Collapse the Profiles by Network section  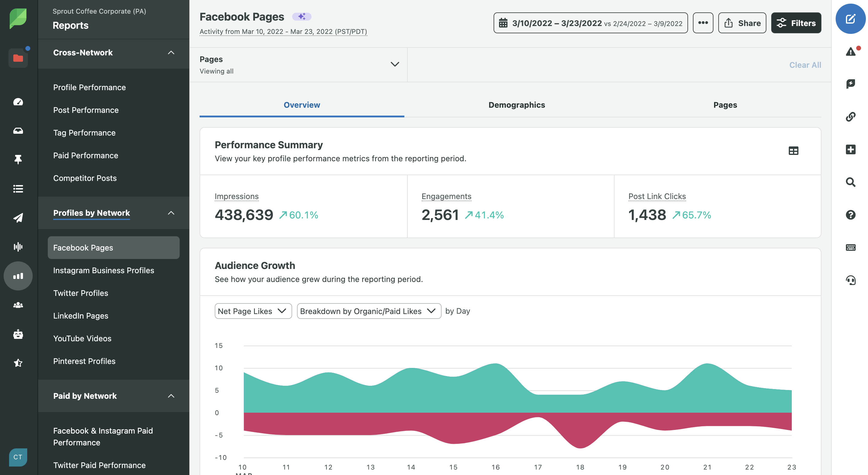[172, 212]
